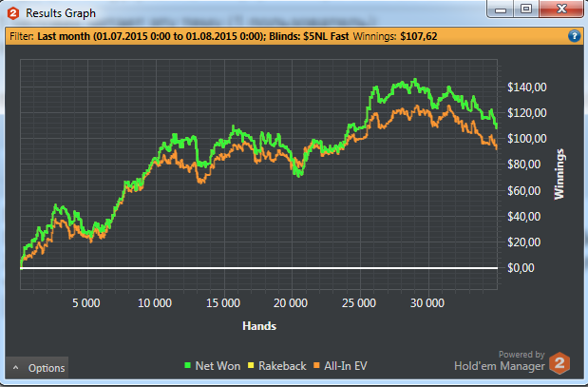Click the $100,00 axis label

click(x=527, y=139)
